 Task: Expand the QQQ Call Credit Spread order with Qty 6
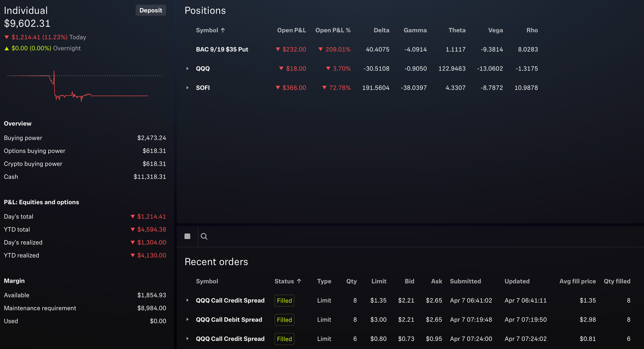[187, 339]
